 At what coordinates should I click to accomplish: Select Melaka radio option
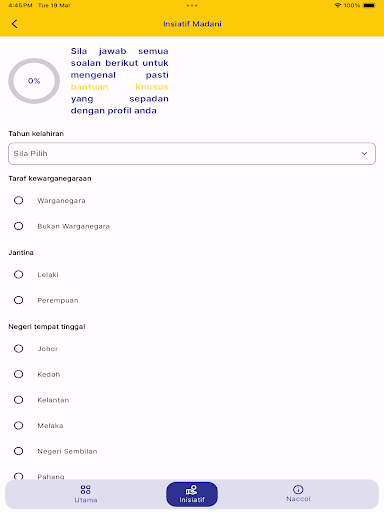19,425
